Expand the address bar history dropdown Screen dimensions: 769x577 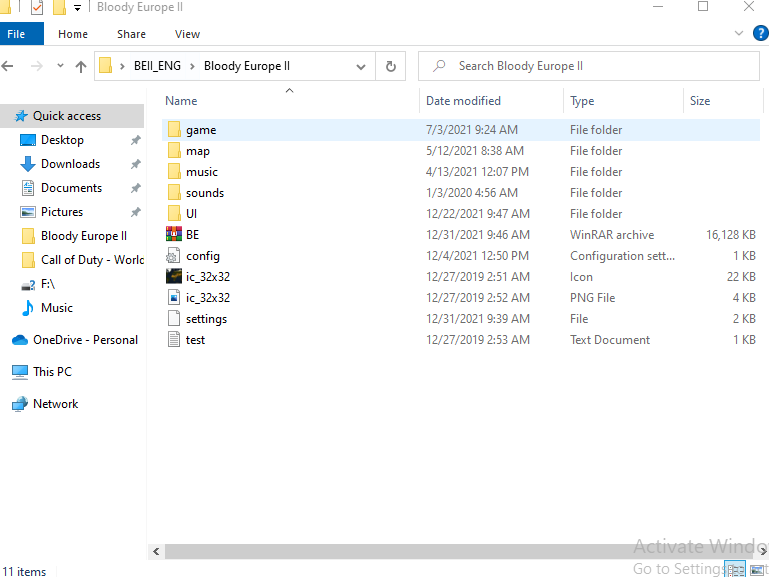[361, 67]
